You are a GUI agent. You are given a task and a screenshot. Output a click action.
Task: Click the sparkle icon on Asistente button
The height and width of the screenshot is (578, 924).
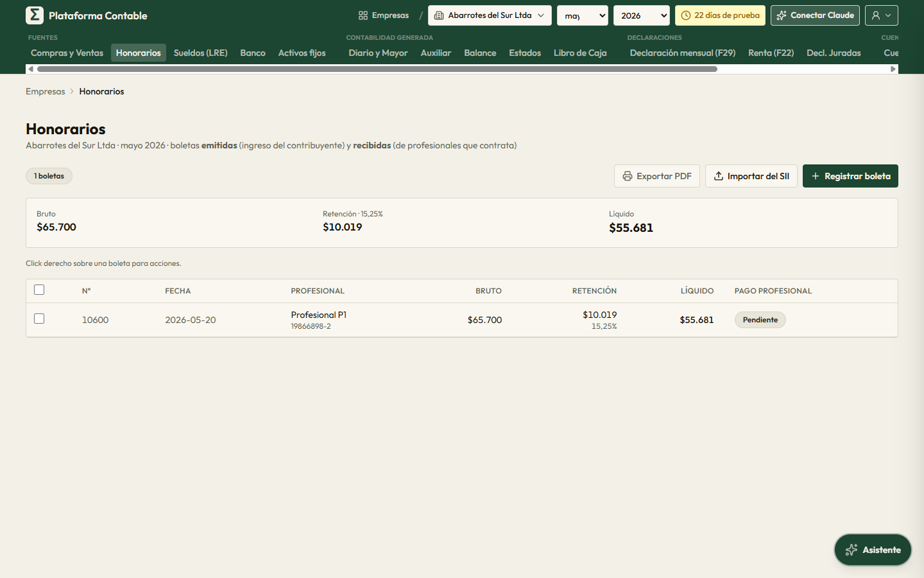click(x=851, y=550)
